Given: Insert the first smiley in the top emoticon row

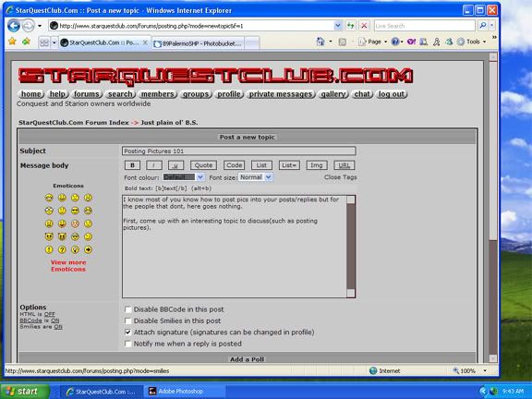Looking at the screenshot, I should 49,198.
